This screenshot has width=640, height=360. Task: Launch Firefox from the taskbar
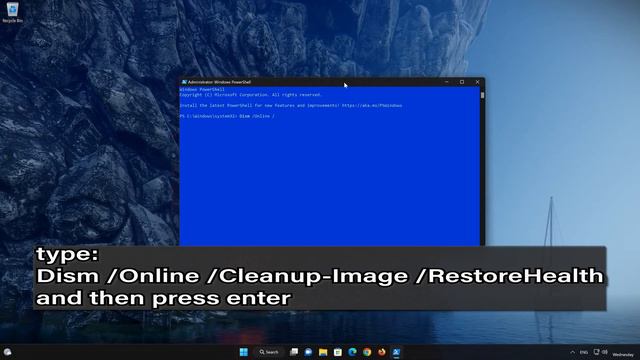[x=382, y=352]
